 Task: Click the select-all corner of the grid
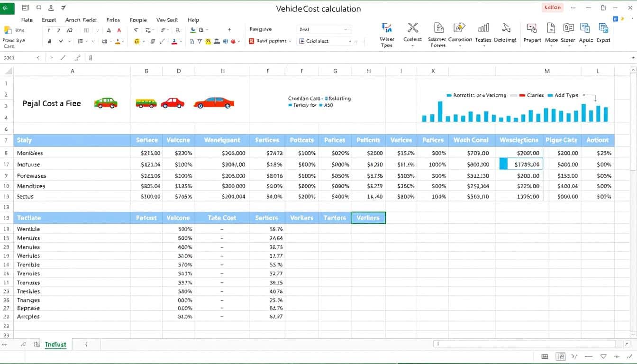click(x=7, y=71)
